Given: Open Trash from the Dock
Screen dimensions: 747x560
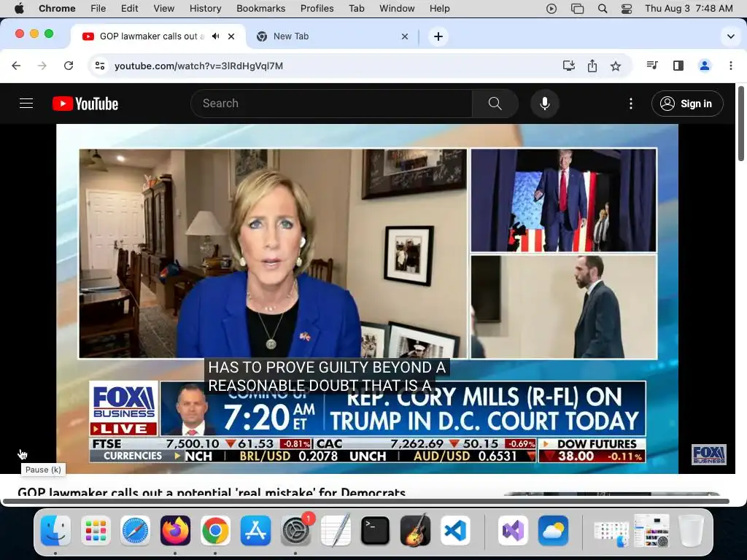Looking at the screenshot, I should pyautogui.click(x=691, y=530).
